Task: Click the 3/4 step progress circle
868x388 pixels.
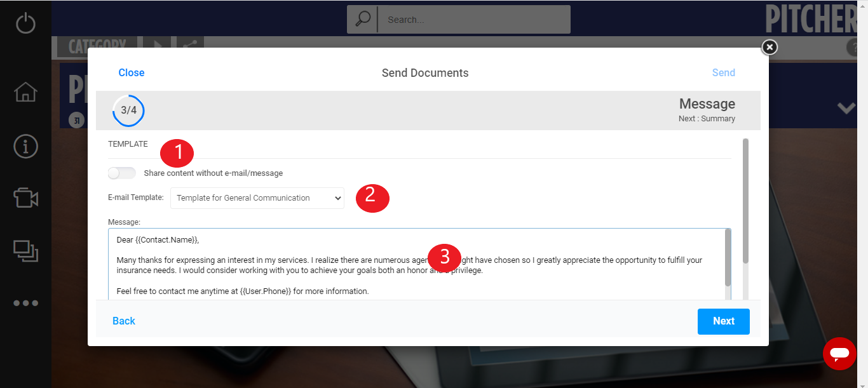Action: tap(128, 110)
